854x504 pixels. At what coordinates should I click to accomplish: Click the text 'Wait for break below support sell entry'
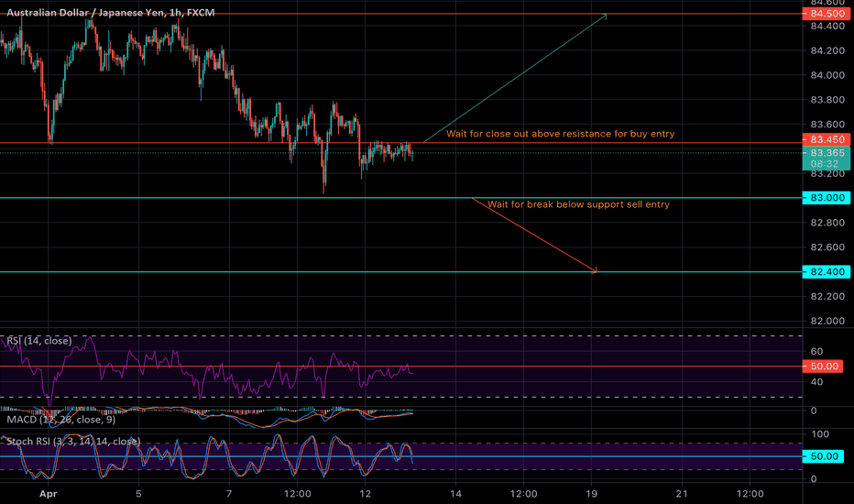pos(578,204)
